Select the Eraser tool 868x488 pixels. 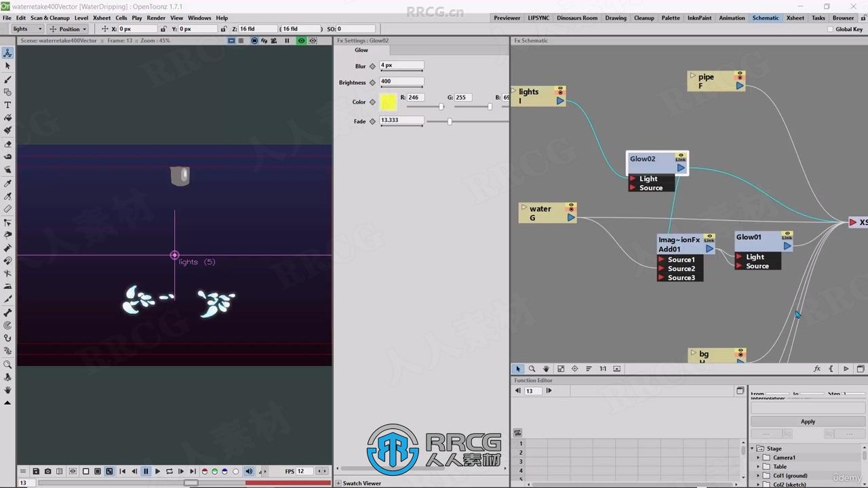[x=7, y=144]
